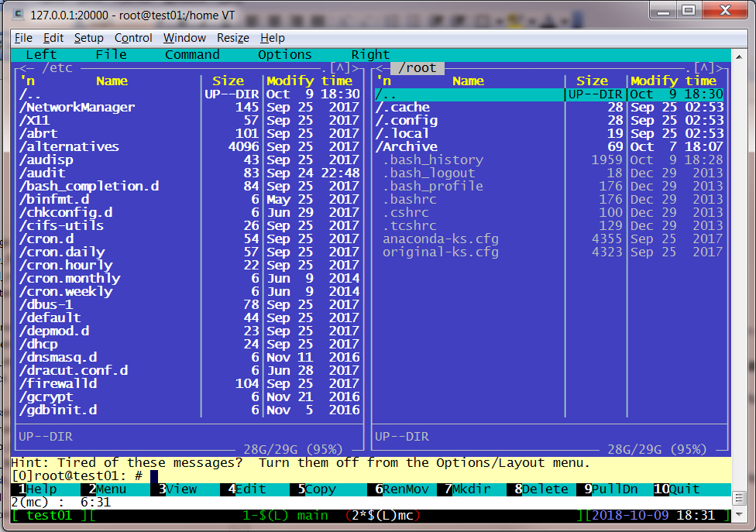Select the /NetworkManager directory in left panel
Viewport: 756px width, 532px height.
click(x=77, y=108)
